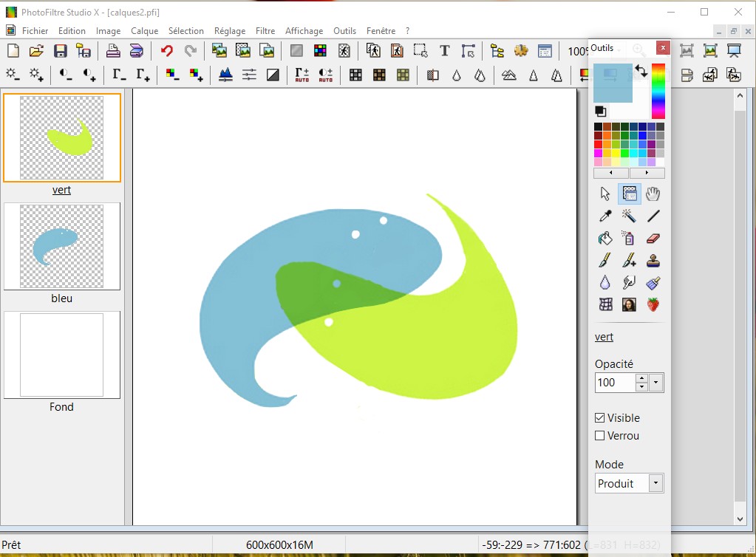Open the Auto levels icon

click(x=302, y=75)
